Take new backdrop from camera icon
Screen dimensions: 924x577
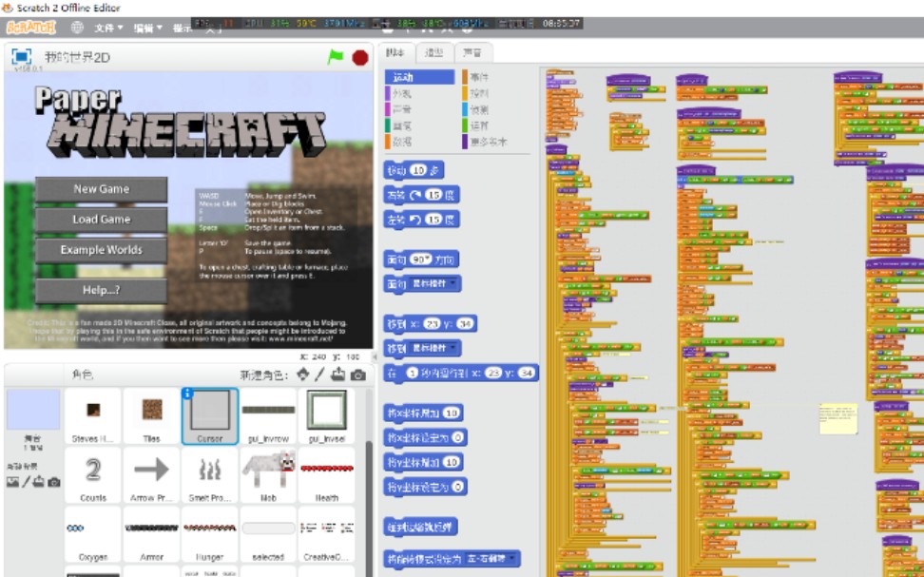[x=53, y=482]
